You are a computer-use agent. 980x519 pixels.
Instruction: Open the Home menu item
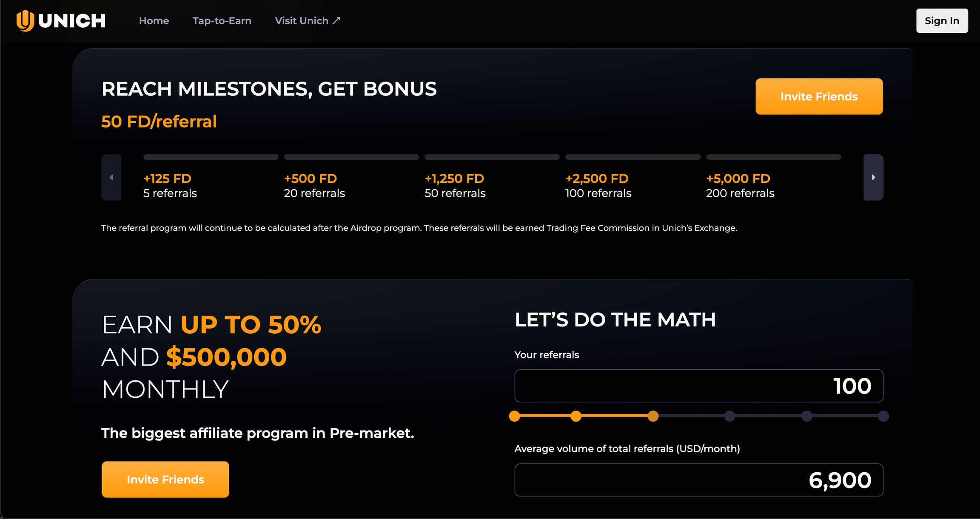(154, 21)
